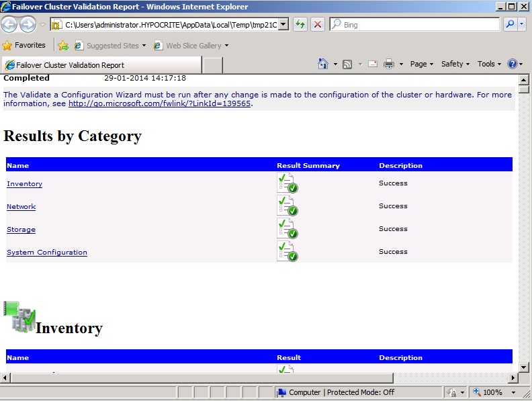Click the Result Summary column header
Viewport: 532px width, 401px height.
(x=308, y=165)
